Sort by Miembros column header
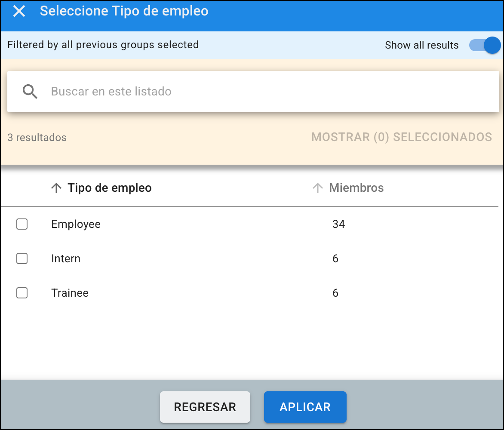 click(356, 188)
